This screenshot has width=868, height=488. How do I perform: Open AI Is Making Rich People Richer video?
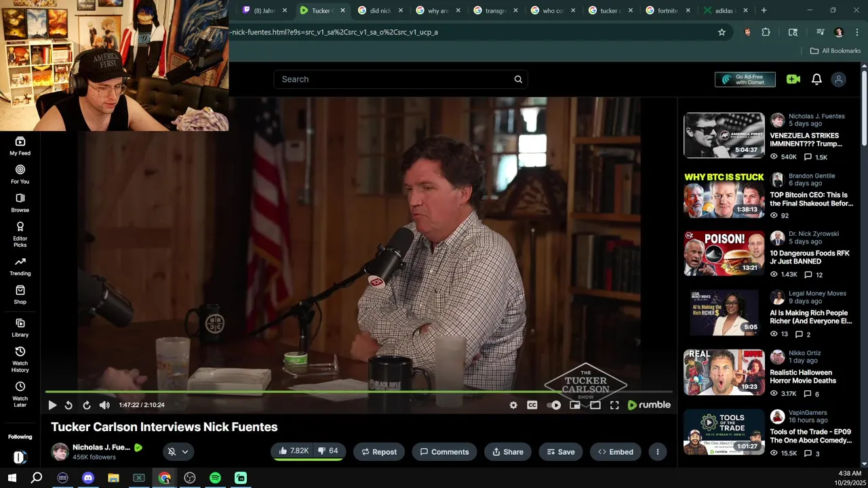point(724,312)
